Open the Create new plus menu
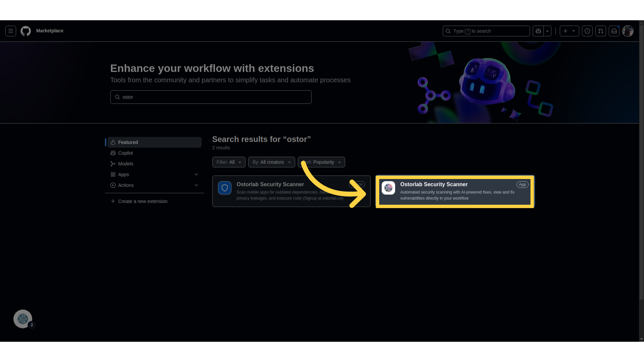Screen dimensions: 644x362 pos(569,31)
